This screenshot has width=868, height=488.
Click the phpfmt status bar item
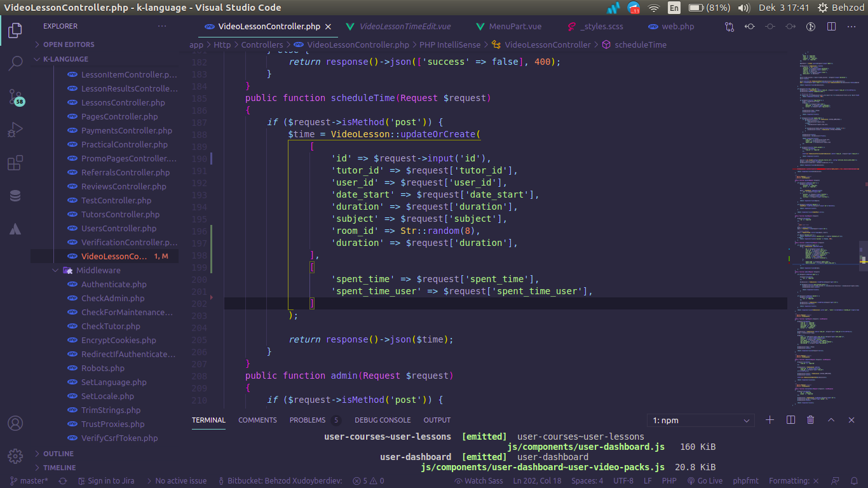(747, 481)
